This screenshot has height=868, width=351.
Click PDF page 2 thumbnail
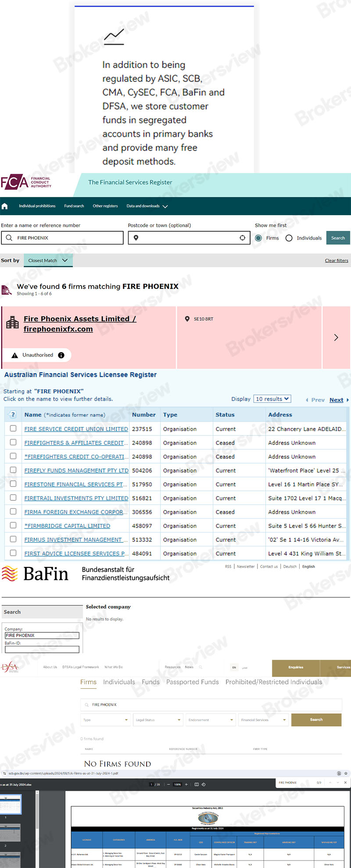[x=10, y=833]
